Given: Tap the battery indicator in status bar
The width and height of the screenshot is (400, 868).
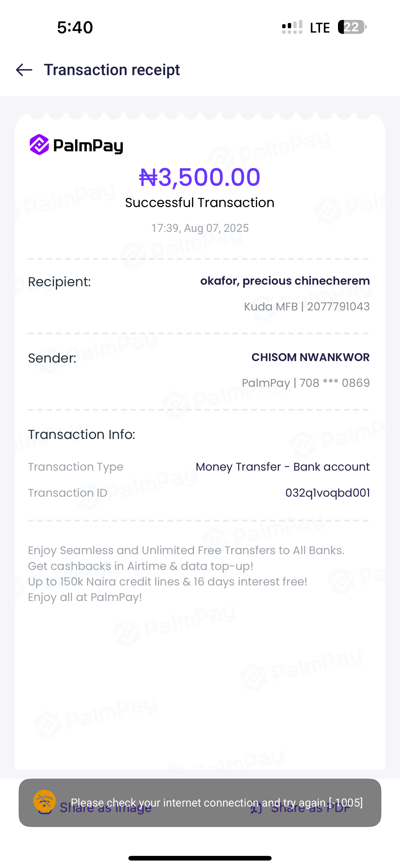Looking at the screenshot, I should pyautogui.click(x=352, y=27).
